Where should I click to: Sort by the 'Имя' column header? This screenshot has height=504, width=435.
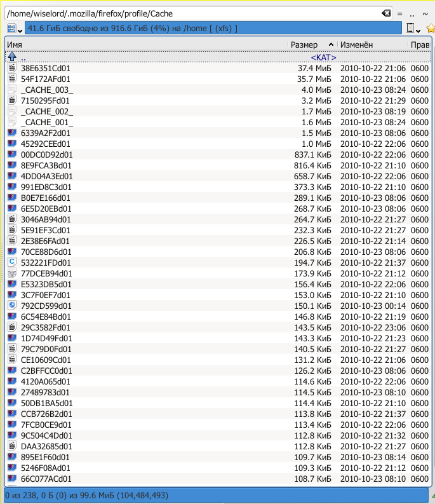[x=146, y=44]
